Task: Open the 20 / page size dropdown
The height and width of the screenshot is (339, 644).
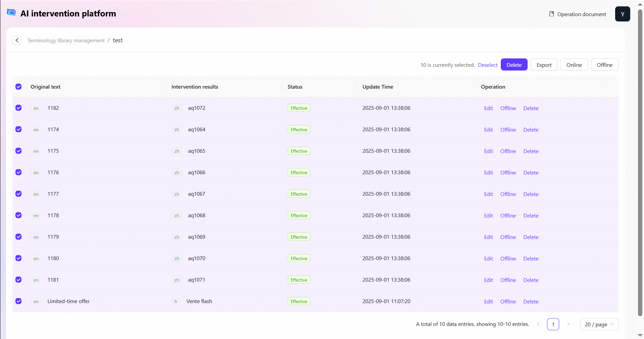Action: click(599, 324)
